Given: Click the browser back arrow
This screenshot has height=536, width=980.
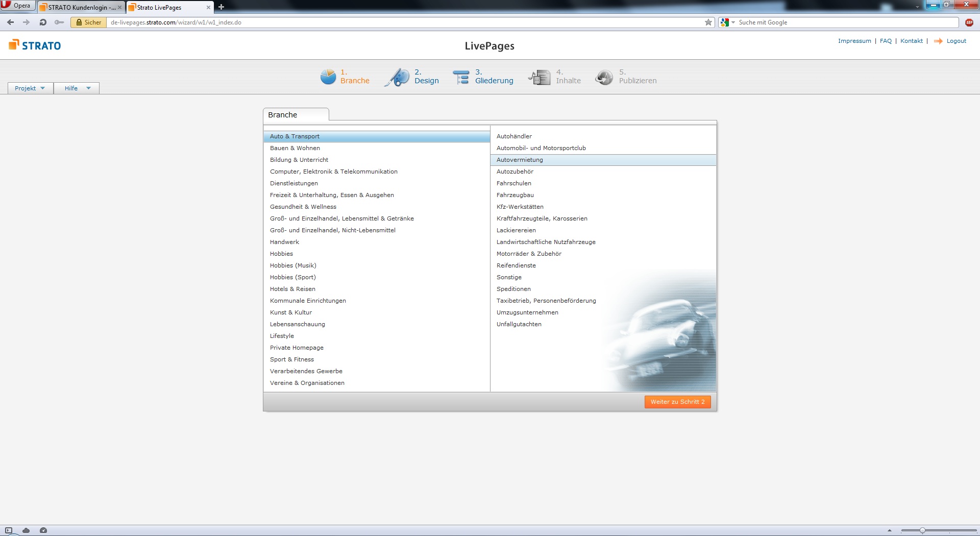Looking at the screenshot, I should click(x=10, y=22).
